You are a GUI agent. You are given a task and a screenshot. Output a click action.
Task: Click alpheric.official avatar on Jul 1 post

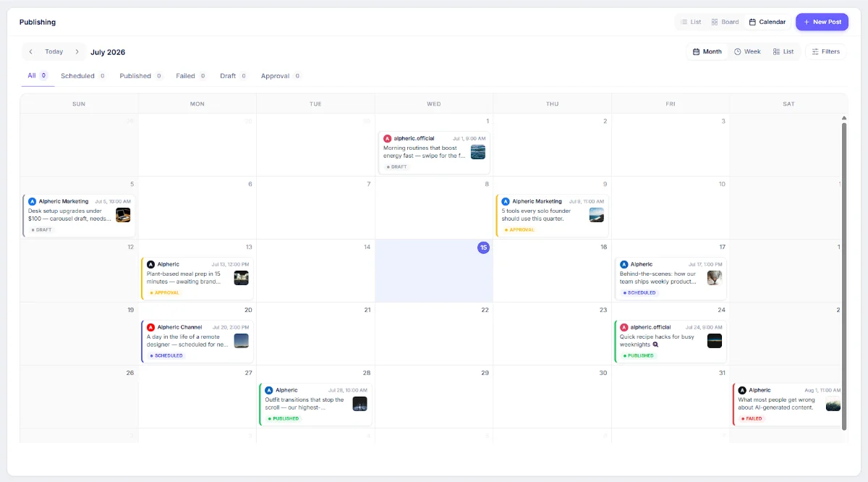point(388,138)
